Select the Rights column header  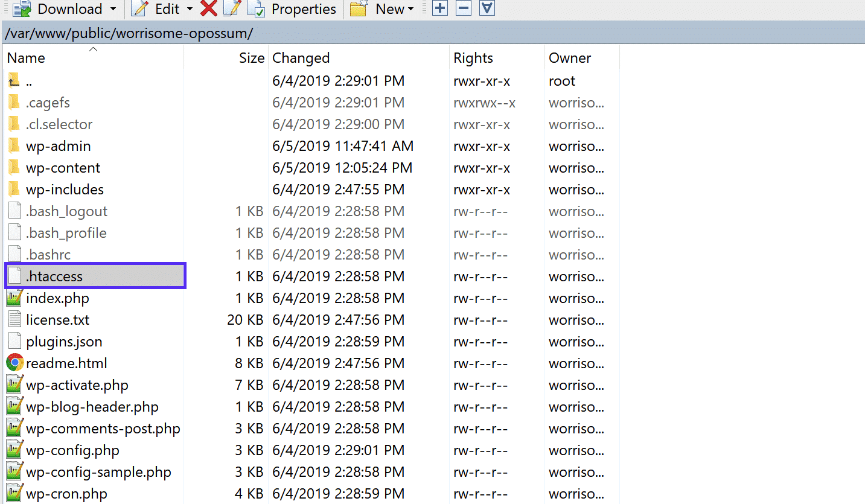[473, 57]
